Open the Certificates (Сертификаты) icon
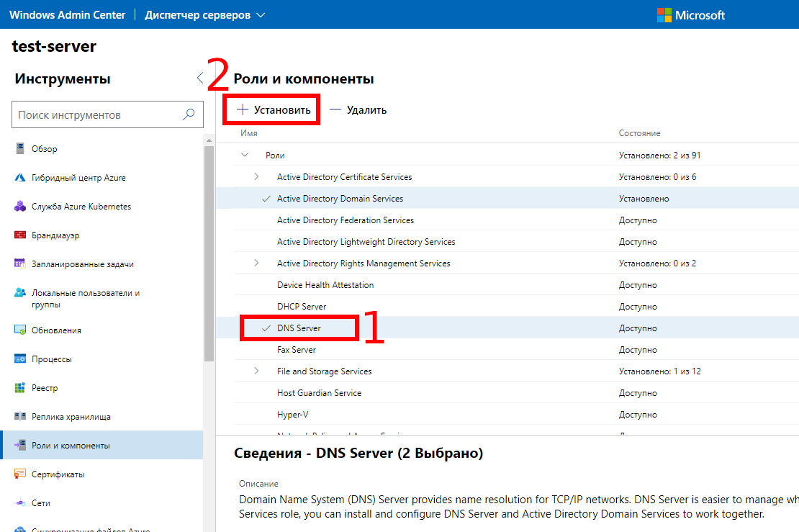The width and height of the screenshot is (799, 532). coord(19,474)
